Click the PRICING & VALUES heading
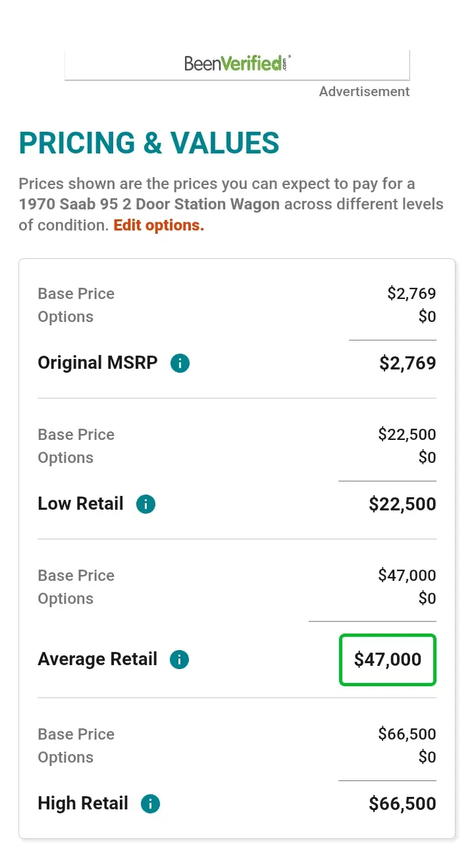The height and width of the screenshot is (868, 474). 149,143
